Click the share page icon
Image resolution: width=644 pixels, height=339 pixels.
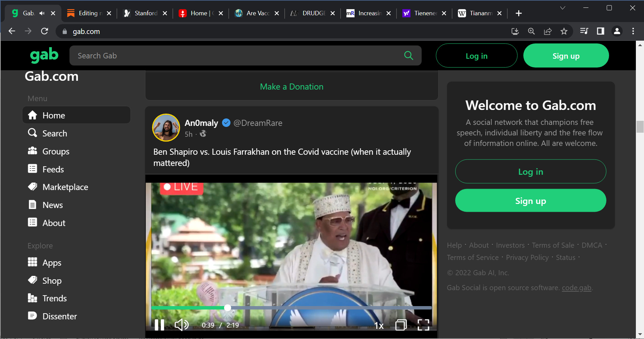(547, 31)
